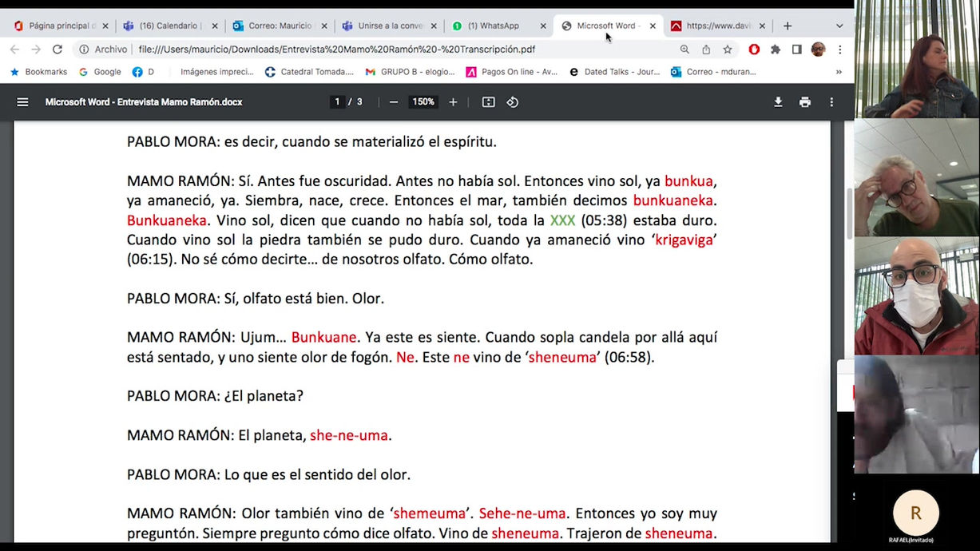Image resolution: width=980 pixels, height=551 pixels.
Task: Select the PDF page number field
Action: click(x=338, y=102)
